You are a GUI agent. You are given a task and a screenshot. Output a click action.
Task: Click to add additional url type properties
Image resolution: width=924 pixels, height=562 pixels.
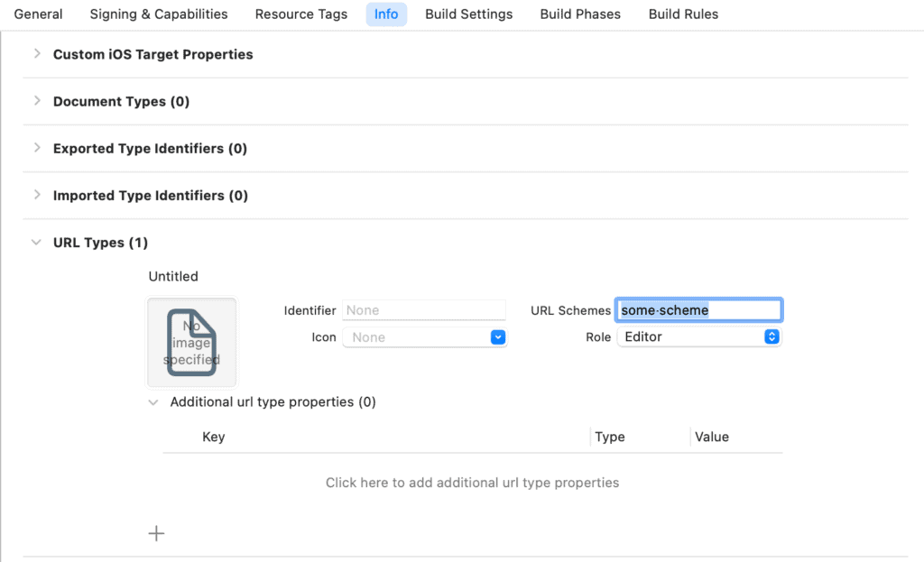point(473,483)
